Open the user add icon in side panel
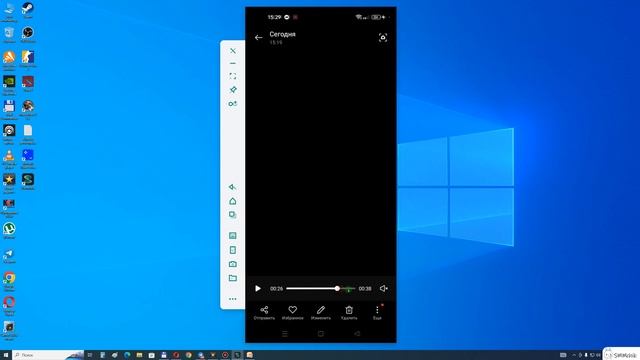The height and width of the screenshot is (360, 640). tap(233, 104)
